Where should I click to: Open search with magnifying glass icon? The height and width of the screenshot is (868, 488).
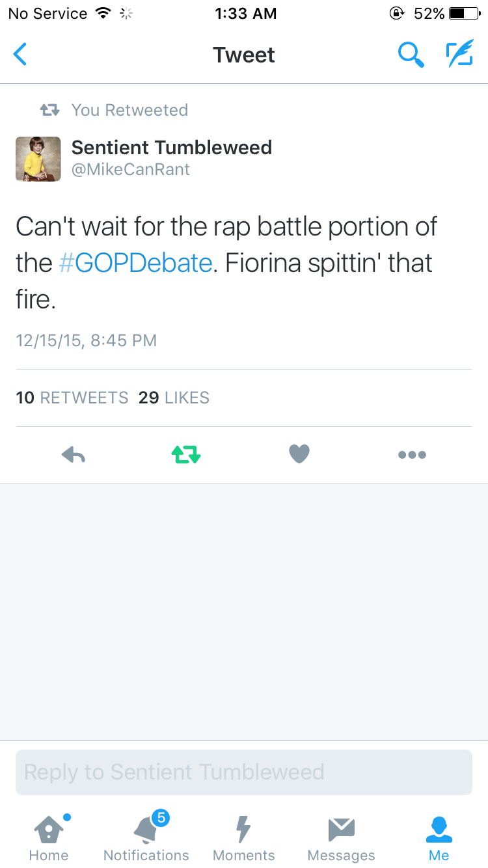(411, 55)
